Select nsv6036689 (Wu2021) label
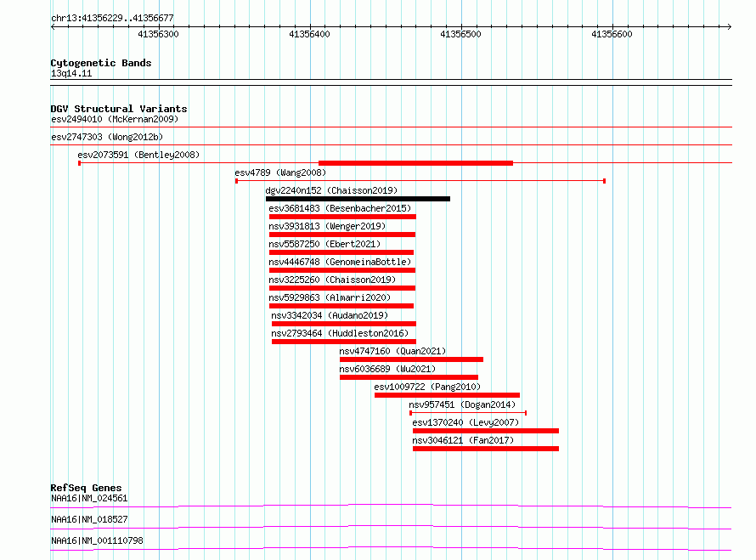The width and height of the screenshot is (756, 560). pyautogui.click(x=387, y=369)
